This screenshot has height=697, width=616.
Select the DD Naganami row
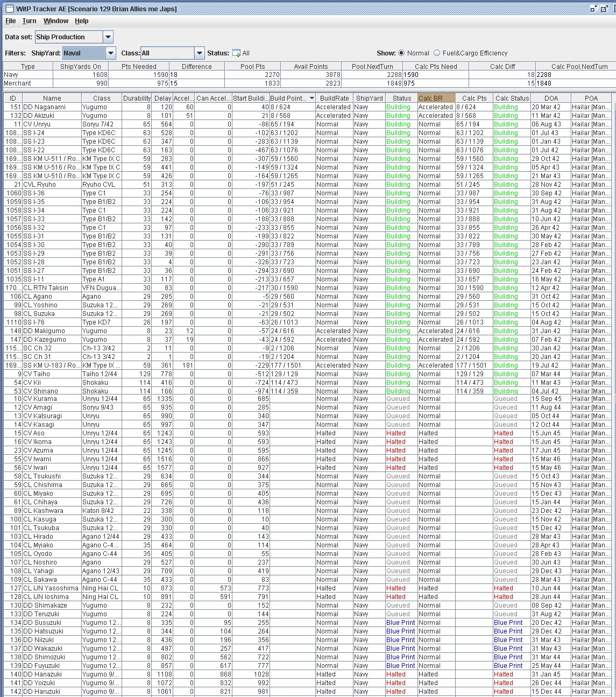(308, 107)
